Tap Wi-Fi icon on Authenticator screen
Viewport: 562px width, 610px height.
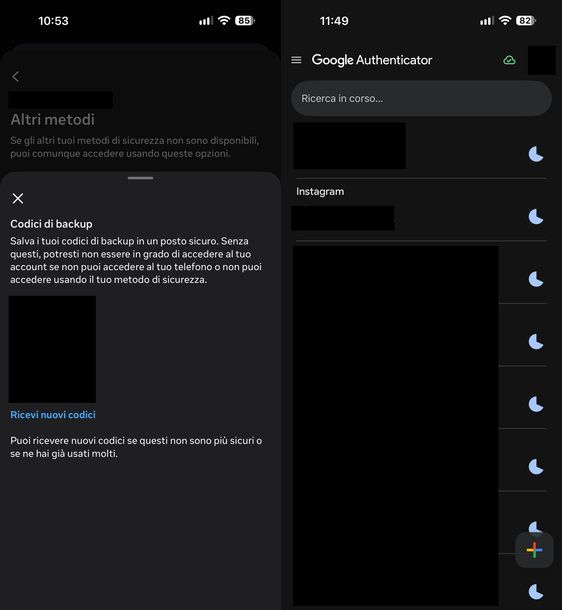(505, 21)
